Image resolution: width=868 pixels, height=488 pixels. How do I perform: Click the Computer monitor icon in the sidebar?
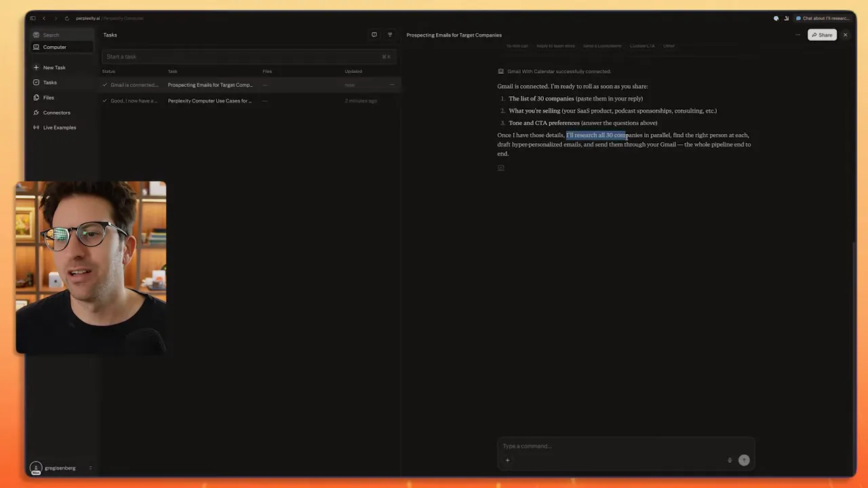point(37,47)
